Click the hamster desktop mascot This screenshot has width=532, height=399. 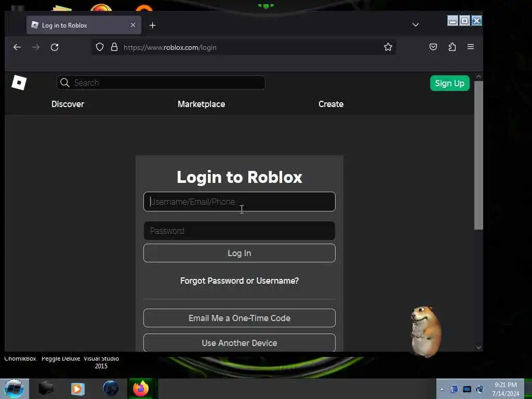point(425,331)
